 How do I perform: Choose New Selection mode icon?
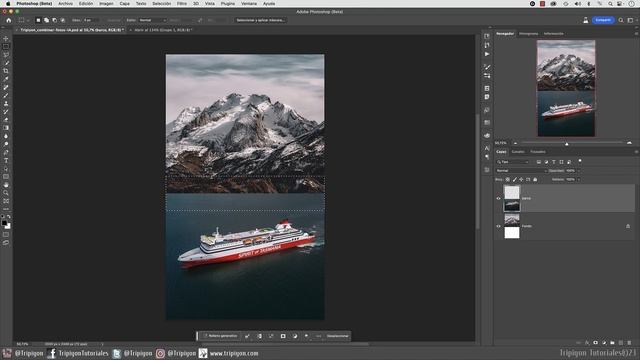pyautogui.click(x=38, y=20)
